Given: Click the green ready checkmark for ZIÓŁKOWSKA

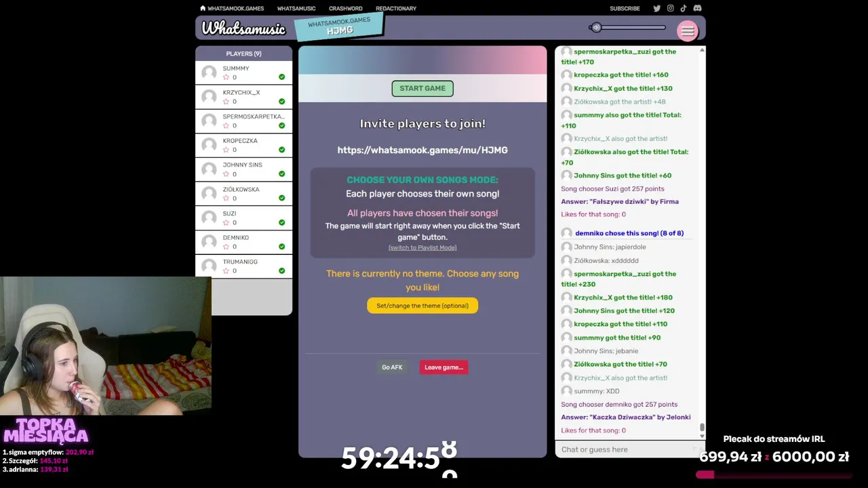Looking at the screenshot, I should (281, 199).
